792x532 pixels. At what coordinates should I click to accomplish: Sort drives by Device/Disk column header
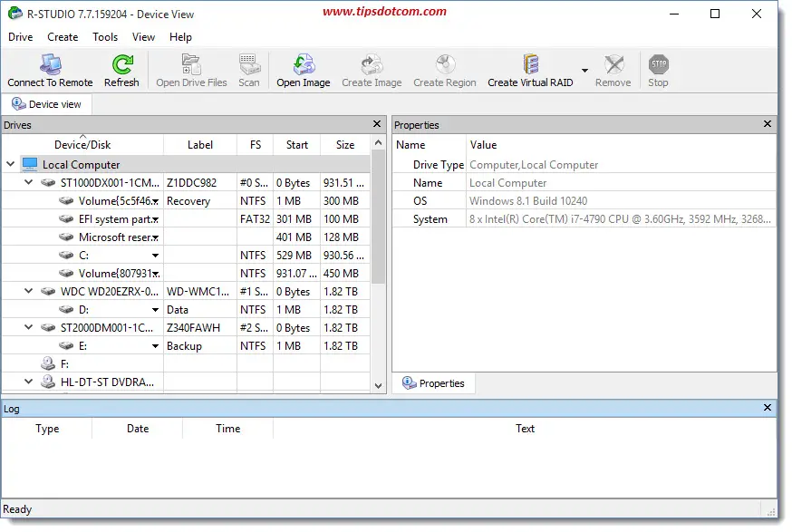(x=82, y=144)
